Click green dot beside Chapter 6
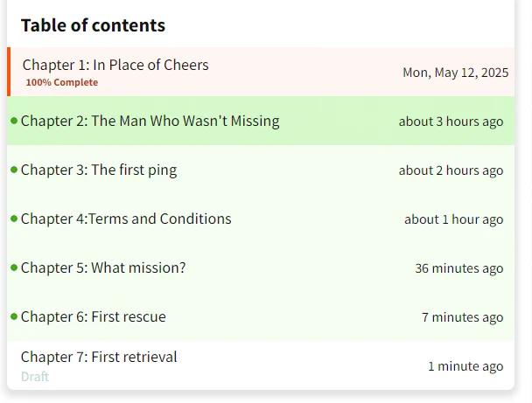This screenshot has width=532, height=403. pos(14,316)
